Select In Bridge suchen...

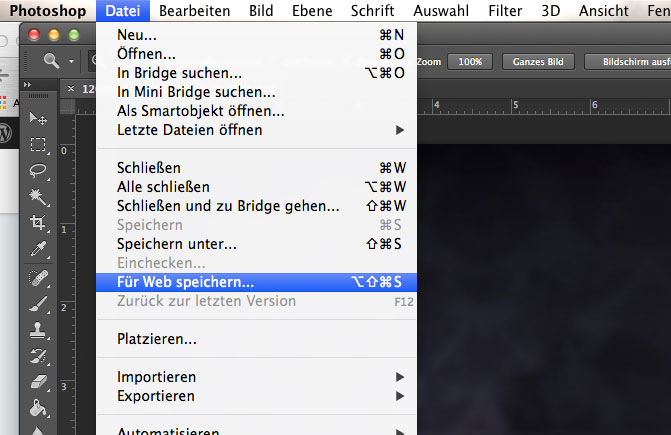coord(256,73)
